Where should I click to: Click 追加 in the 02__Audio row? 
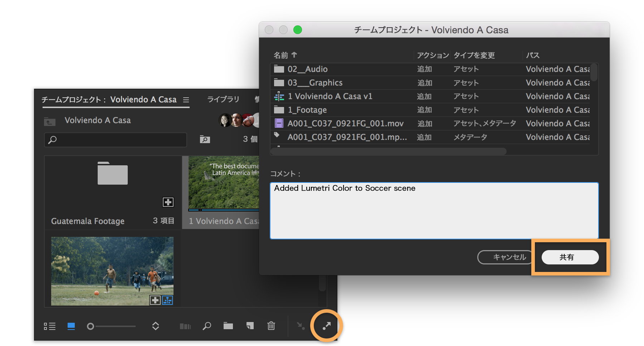(425, 69)
